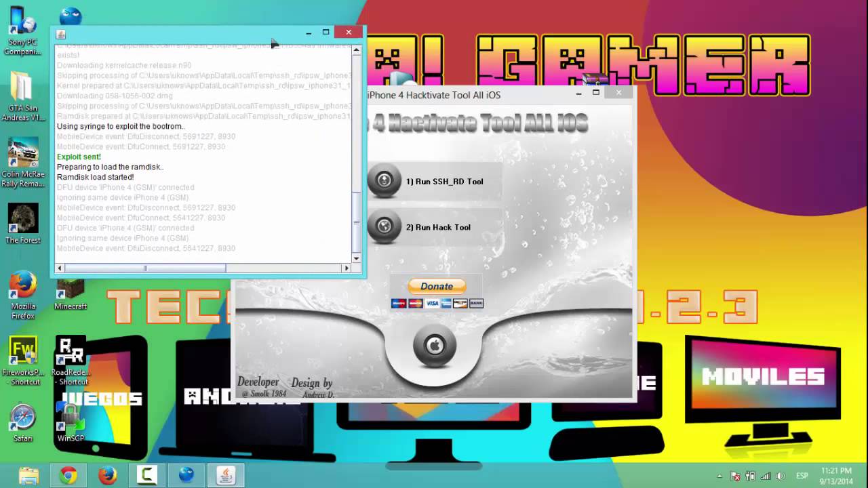Open Sony PC Companion desktop shortcut
Screen dimensions: 868x488
(22, 31)
